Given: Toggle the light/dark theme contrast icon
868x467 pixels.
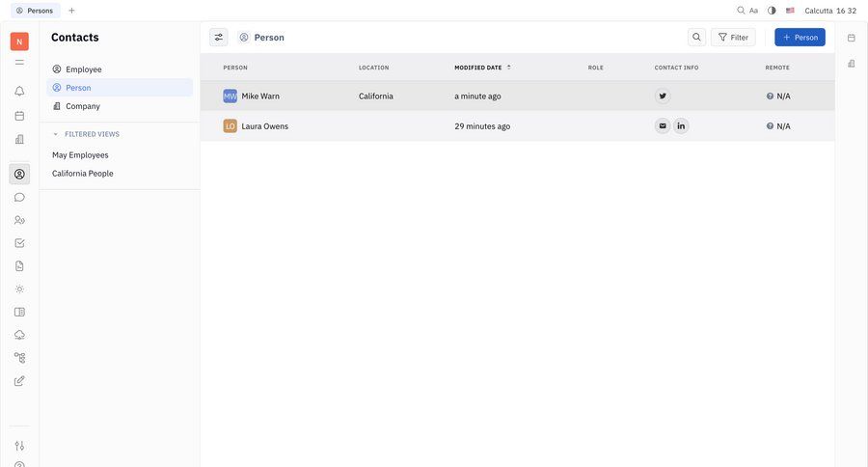Looking at the screenshot, I should coord(772,11).
